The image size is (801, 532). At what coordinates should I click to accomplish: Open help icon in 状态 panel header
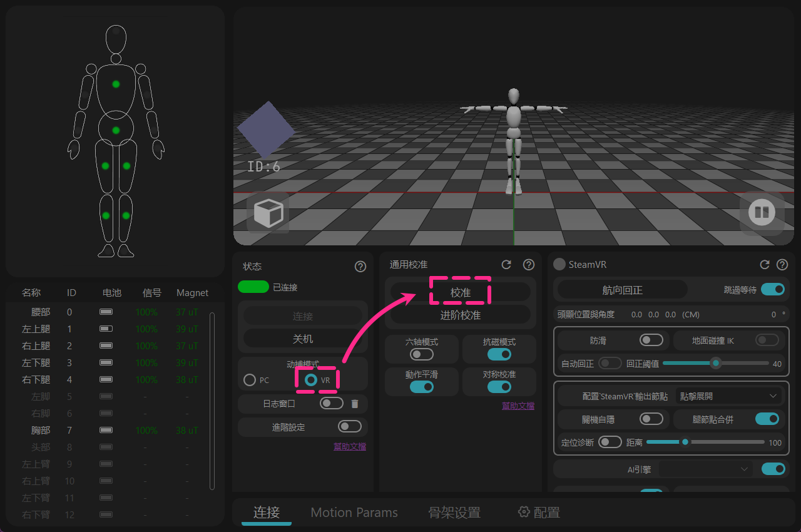360,267
